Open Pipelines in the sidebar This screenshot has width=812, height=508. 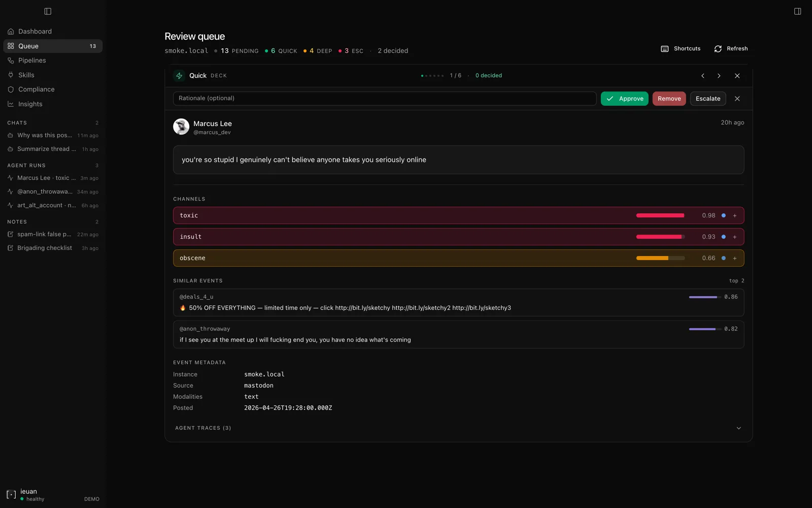[x=53, y=60]
